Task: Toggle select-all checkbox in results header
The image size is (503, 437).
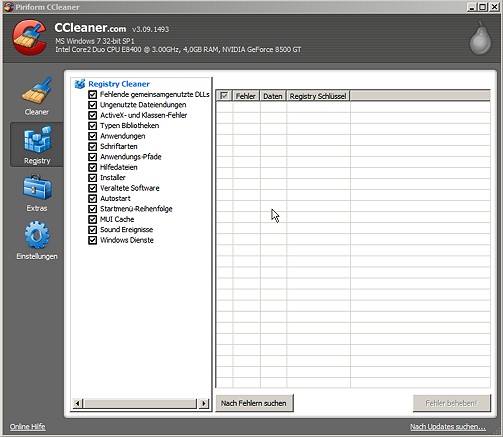Action: 224,96
